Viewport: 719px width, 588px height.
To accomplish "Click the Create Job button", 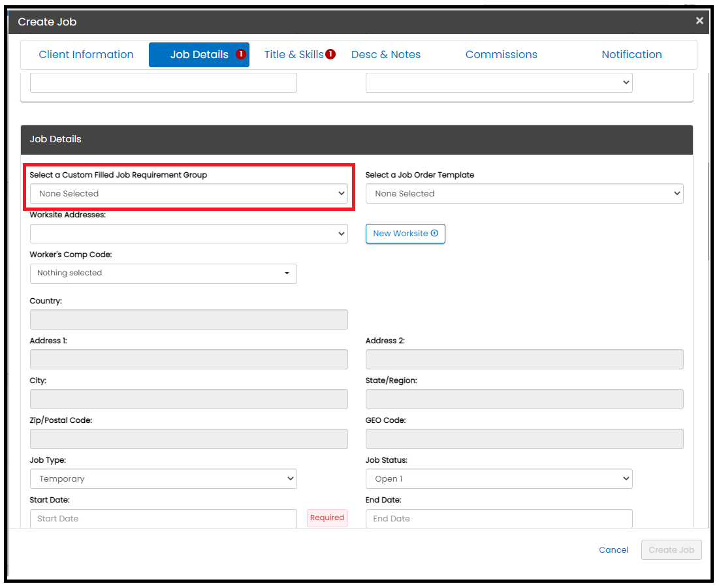I will coord(671,549).
